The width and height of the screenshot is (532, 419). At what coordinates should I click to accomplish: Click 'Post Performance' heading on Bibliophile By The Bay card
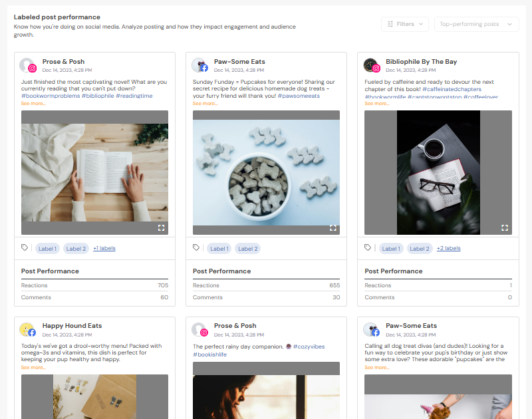[394, 271]
